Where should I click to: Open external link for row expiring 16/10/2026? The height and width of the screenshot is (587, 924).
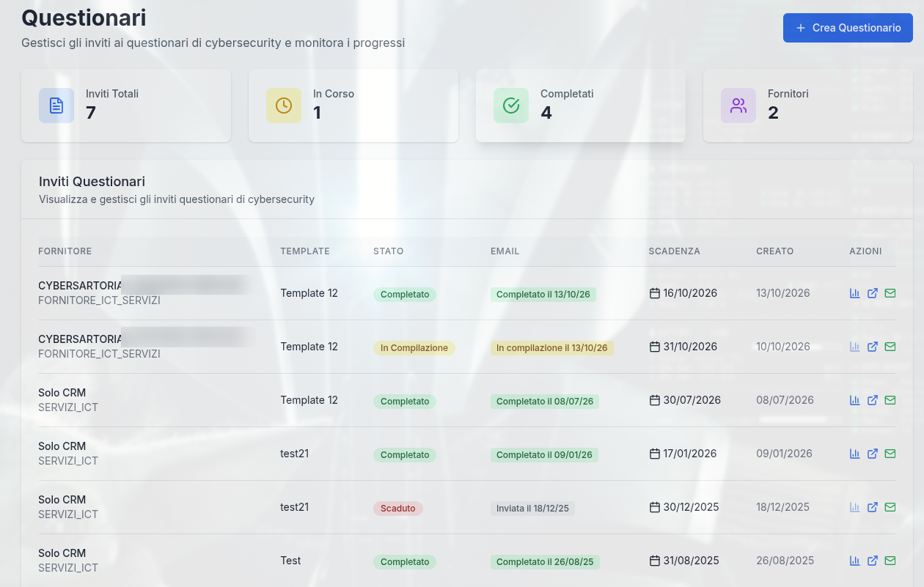tap(873, 293)
